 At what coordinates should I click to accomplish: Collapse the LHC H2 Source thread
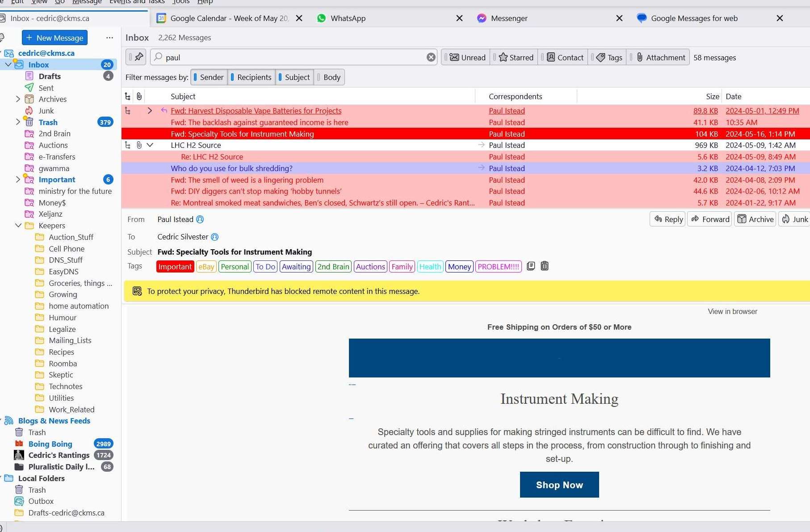pos(150,145)
